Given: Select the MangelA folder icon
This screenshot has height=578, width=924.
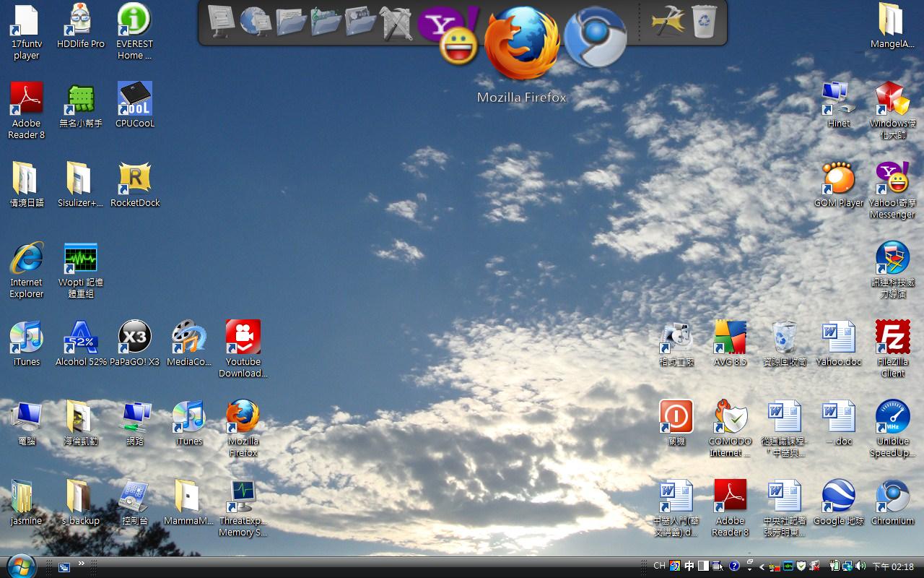Looking at the screenshot, I should click(893, 26).
